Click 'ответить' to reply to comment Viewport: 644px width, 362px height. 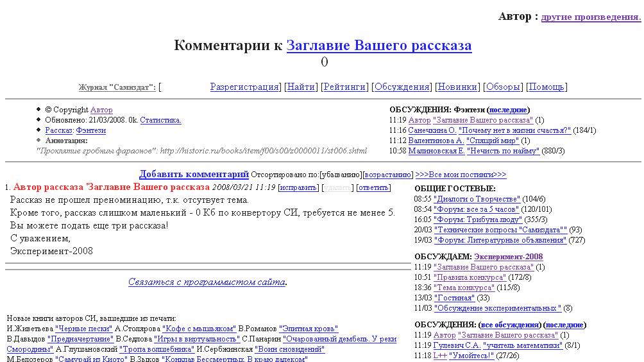[373, 187]
